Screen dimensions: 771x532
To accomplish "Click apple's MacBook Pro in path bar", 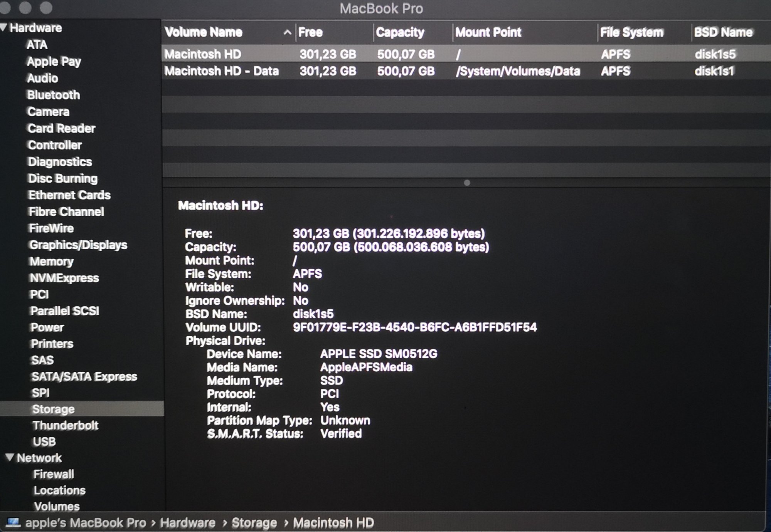I will (86, 522).
